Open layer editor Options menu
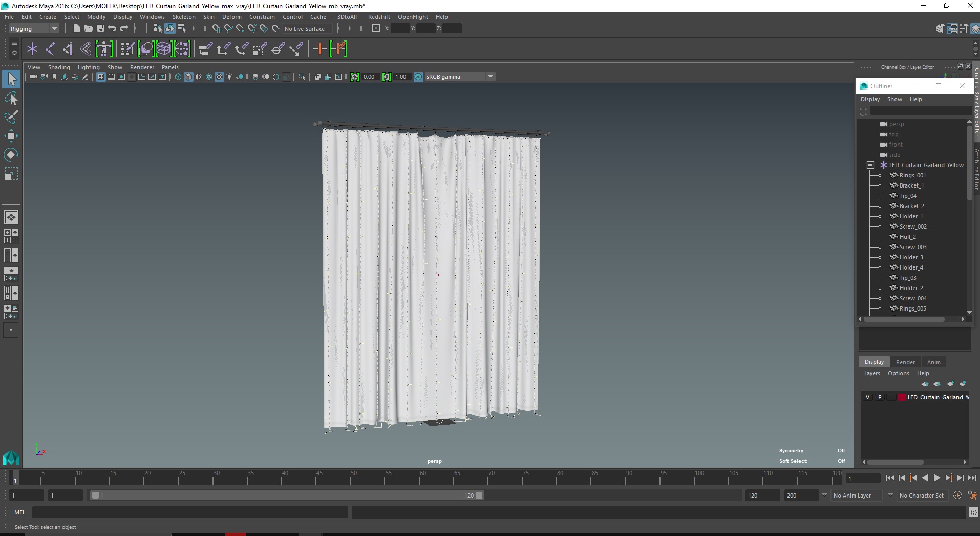Screen dimensions: 980x536 pyautogui.click(x=898, y=373)
